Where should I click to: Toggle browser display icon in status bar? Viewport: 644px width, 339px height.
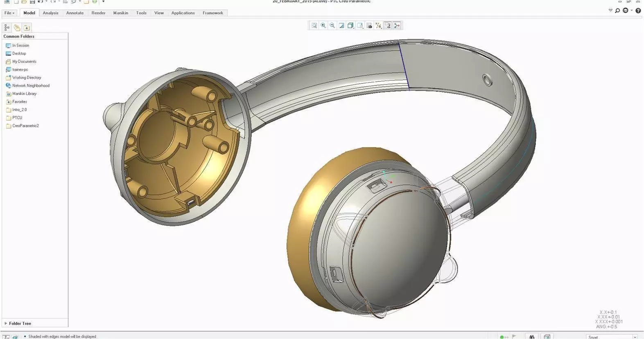coord(15,337)
